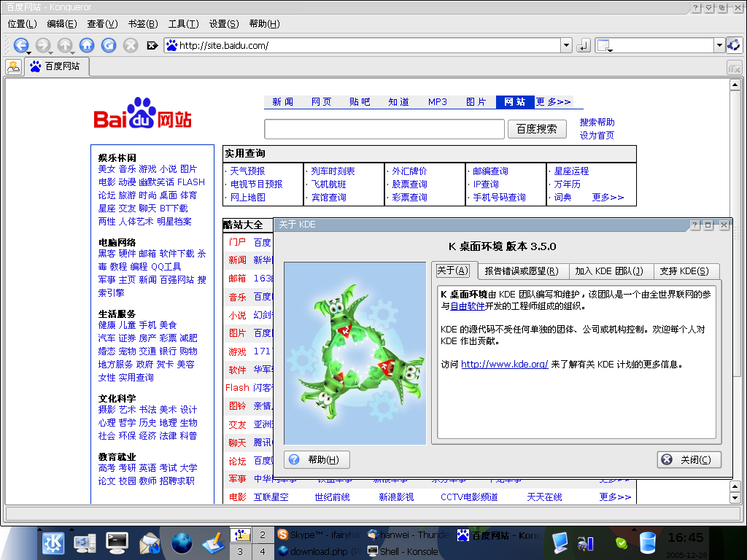The height and width of the screenshot is (560, 747).
Task: Click the Baidu paw logo image
Action: tap(142, 113)
